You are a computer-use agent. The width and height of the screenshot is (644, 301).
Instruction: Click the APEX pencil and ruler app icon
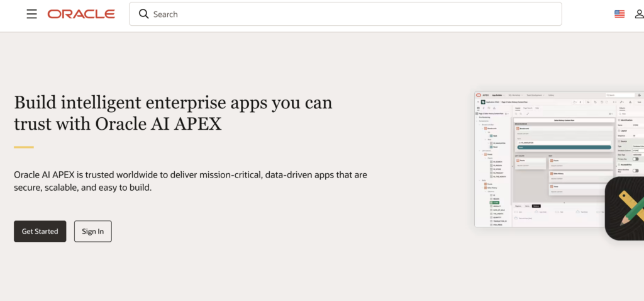coord(626,208)
